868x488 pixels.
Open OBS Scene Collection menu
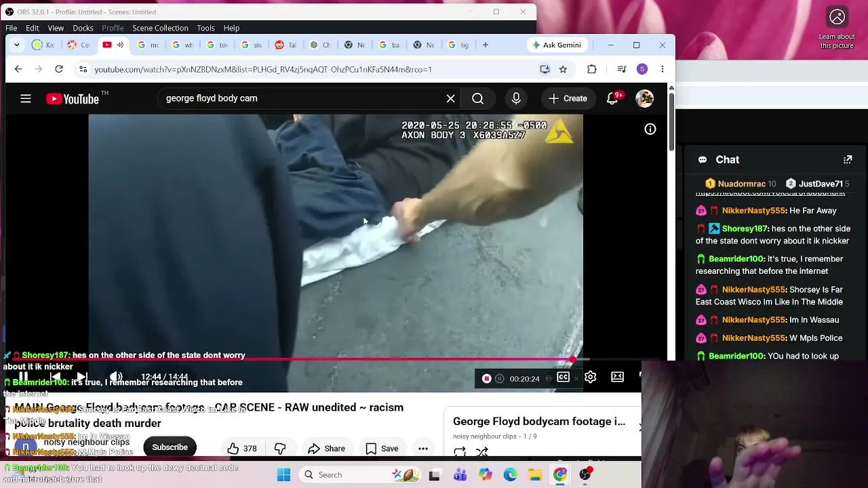pos(160,28)
